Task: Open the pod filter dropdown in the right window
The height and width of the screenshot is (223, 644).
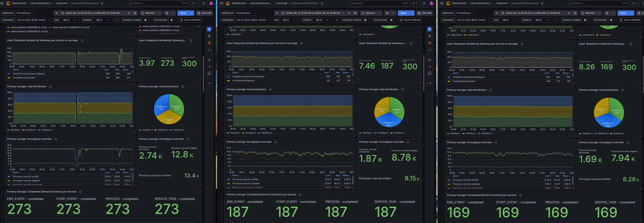Action: 509,20
